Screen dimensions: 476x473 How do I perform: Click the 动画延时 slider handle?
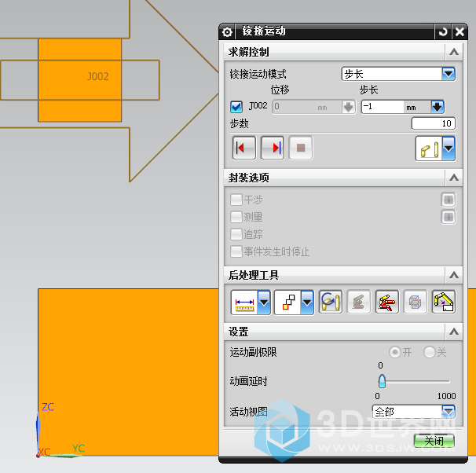[x=382, y=381]
